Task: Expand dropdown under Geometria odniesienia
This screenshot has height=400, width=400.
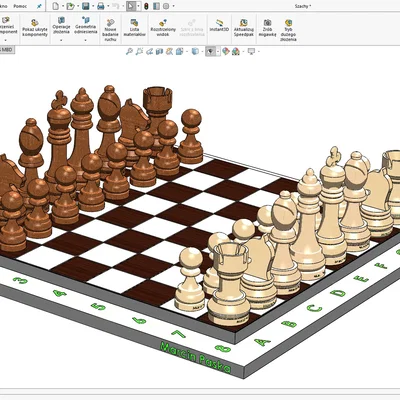Action: click(x=86, y=40)
